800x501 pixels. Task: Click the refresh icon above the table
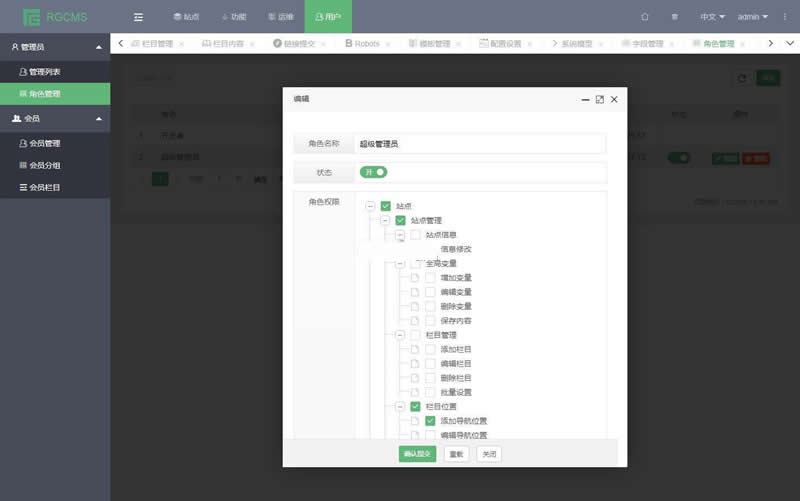pos(741,78)
